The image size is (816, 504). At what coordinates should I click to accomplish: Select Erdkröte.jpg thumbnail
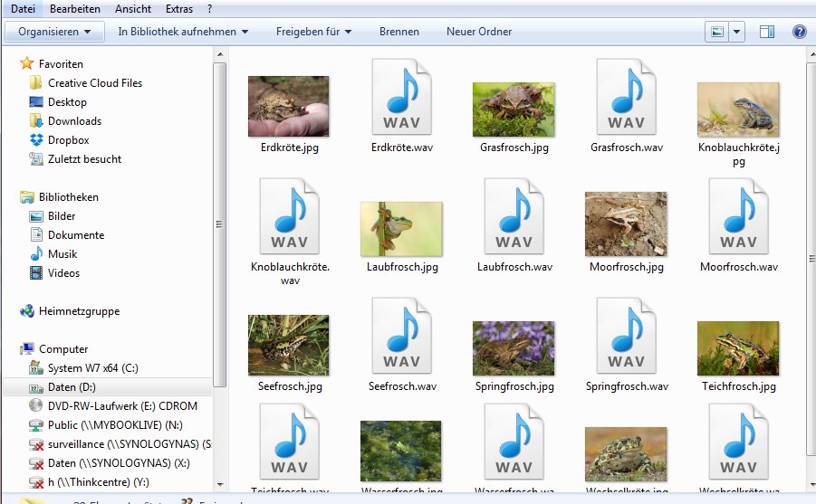tap(288, 106)
